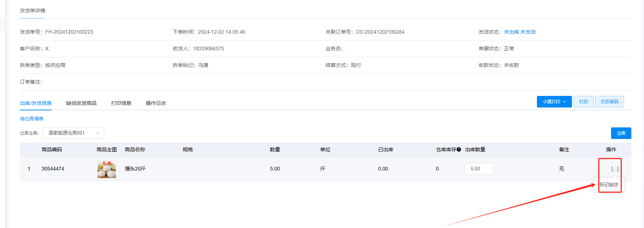This screenshot has width=644, height=228.
Task: Open the 出库仓库 warehouse dropdown
Action: click(x=73, y=133)
